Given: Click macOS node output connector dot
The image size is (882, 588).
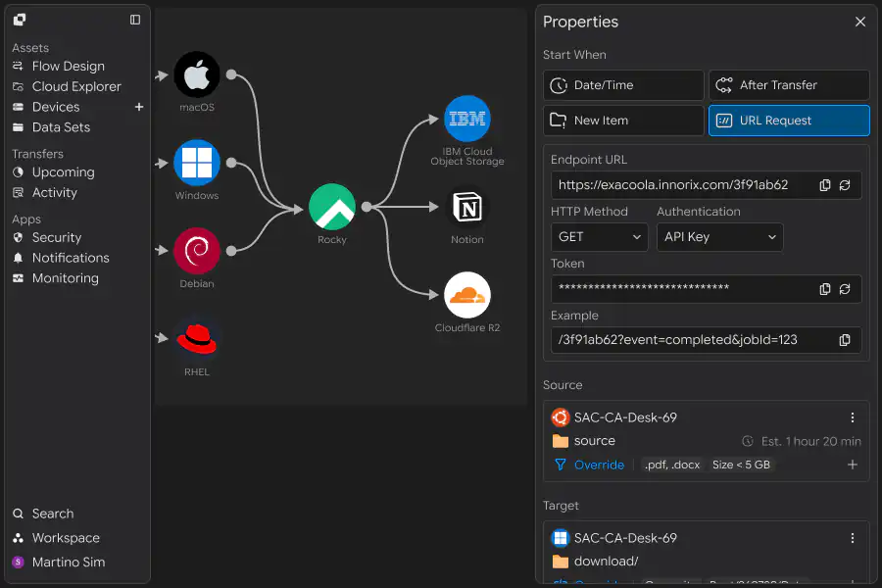Looking at the screenshot, I should [231, 74].
